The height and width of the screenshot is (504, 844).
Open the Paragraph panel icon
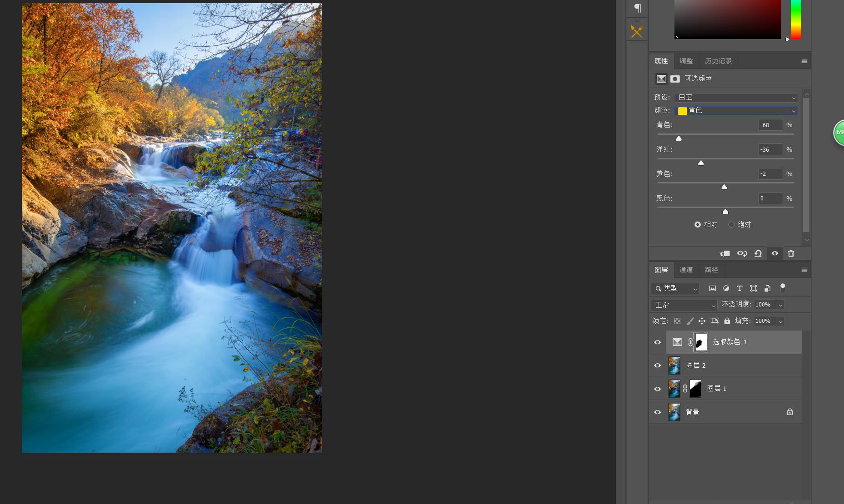coord(637,8)
